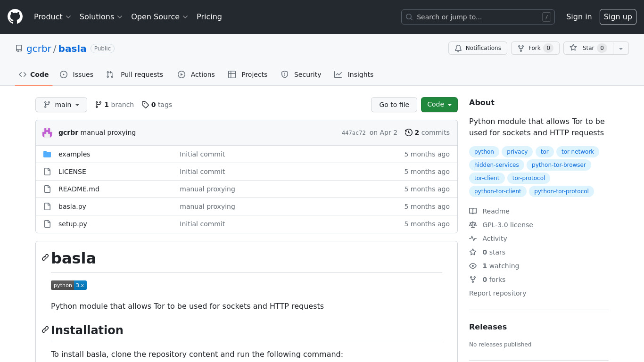Image resolution: width=644 pixels, height=362 pixels.
Task: Select the Code tab
Action: point(34,74)
